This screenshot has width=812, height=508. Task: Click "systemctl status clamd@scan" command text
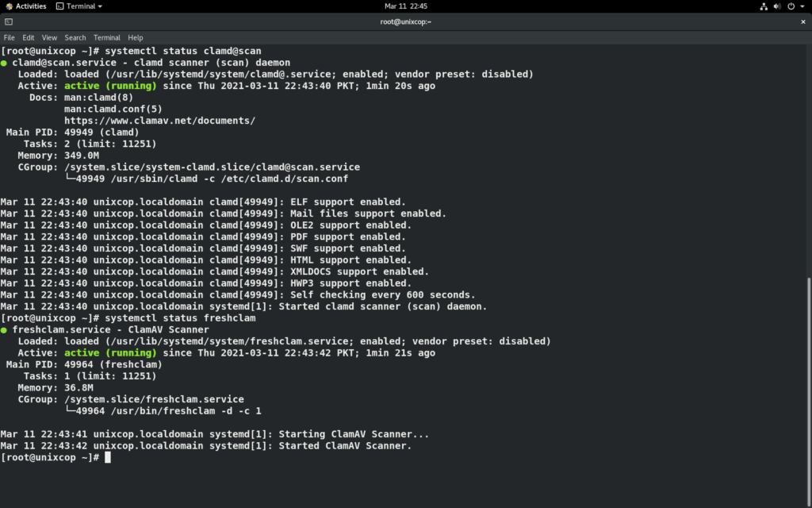pyautogui.click(x=183, y=51)
